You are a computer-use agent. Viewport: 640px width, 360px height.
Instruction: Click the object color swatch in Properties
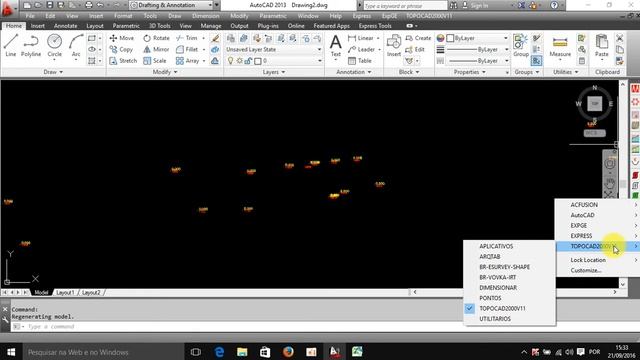coord(450,38)
